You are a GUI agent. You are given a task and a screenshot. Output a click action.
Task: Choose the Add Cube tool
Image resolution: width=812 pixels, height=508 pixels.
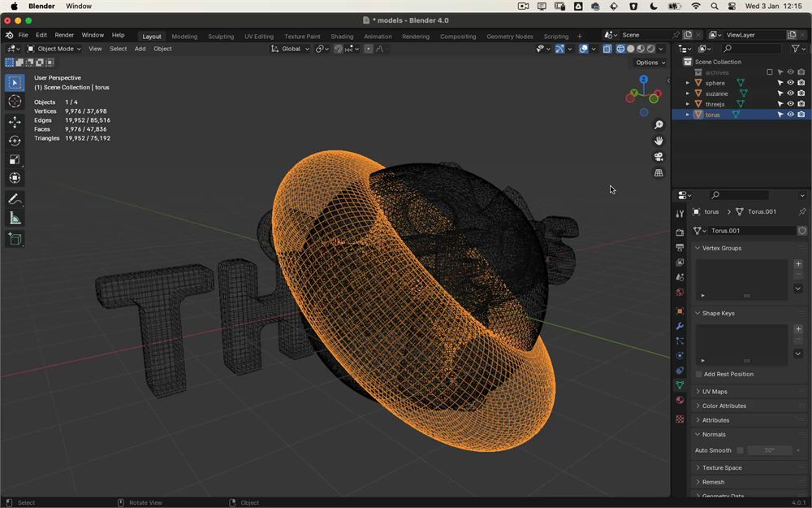point(15,238)
